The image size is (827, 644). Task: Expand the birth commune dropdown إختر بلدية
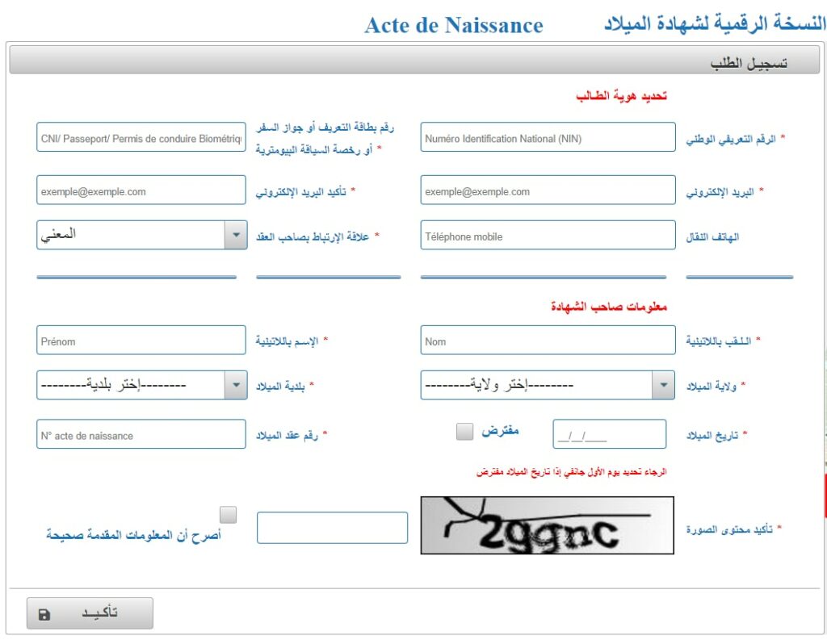(x=142, y=385)
